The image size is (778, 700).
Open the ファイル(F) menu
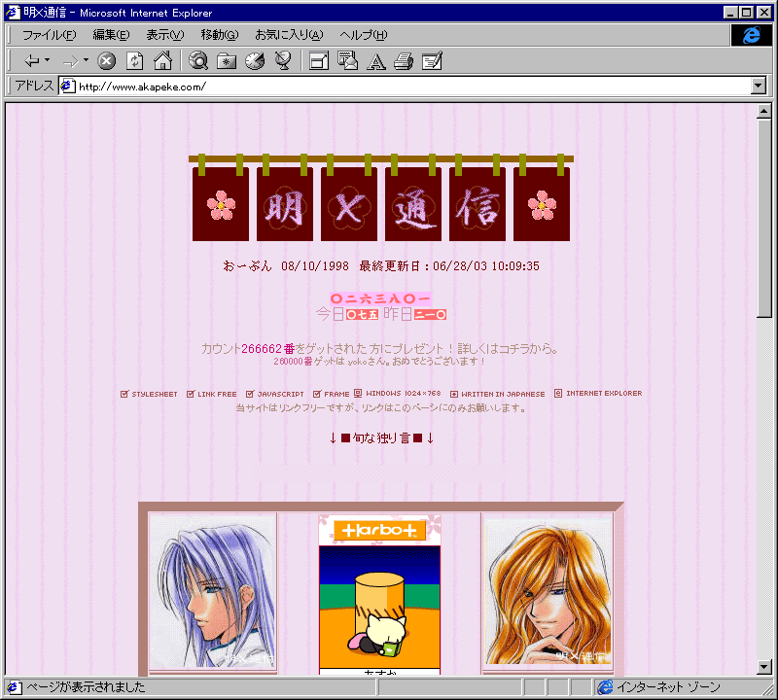pos(50,35)
